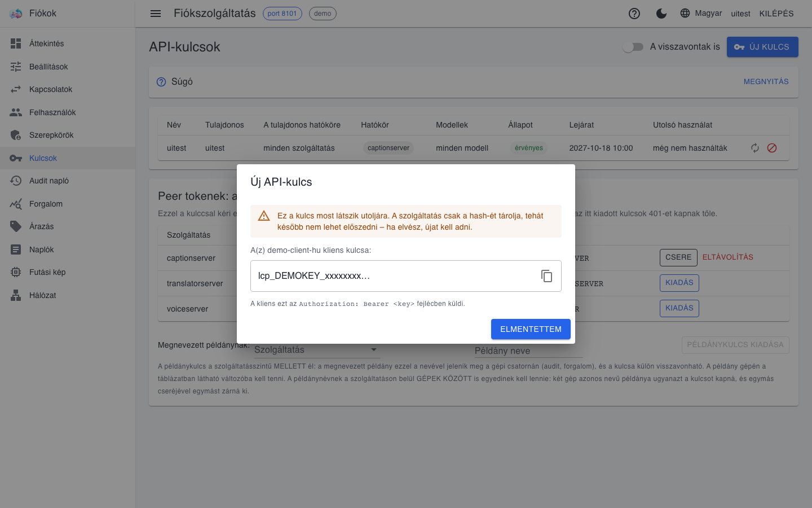Click CSERE for captionserver peer token
This screenshot has width=812, height=508.
(678, 257)
